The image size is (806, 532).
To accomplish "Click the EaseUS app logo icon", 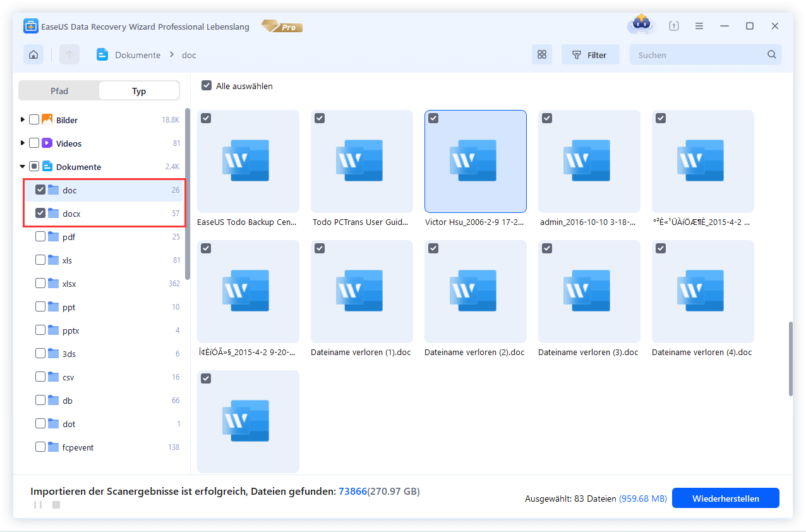I will 32,27.
